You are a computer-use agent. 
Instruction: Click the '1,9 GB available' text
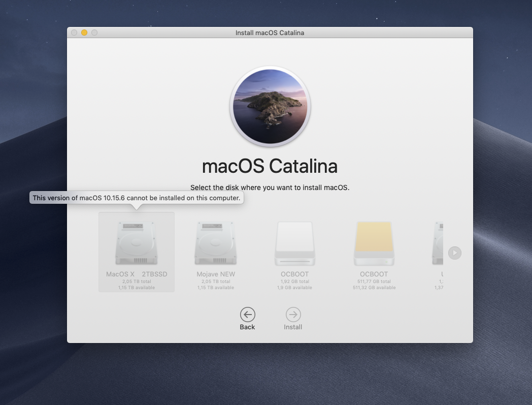click(294, 288)
